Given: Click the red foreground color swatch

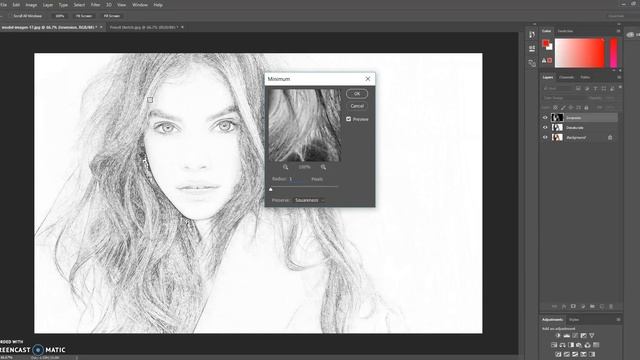Looking at the screenshot, I should pyautogui.click(x=546, y=43).
